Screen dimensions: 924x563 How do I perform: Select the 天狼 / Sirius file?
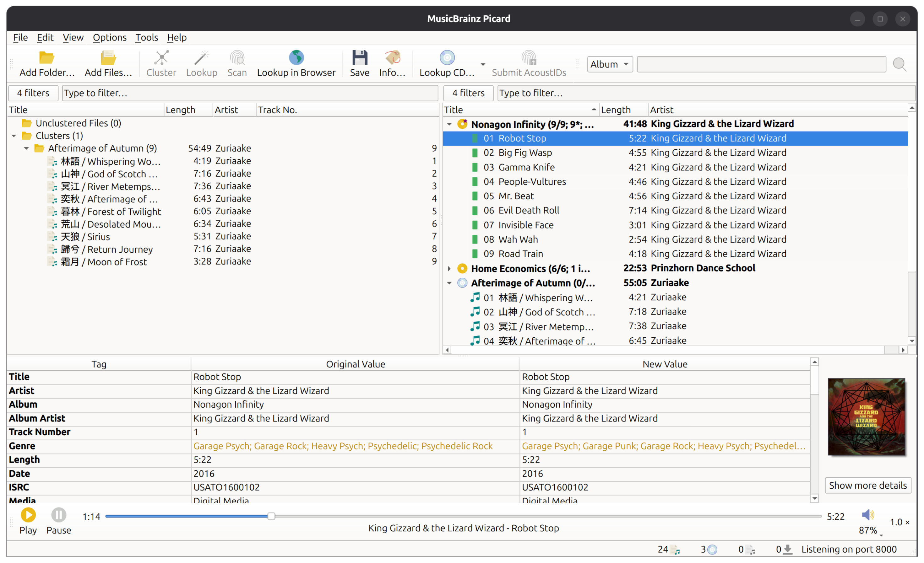click(223, 237)
